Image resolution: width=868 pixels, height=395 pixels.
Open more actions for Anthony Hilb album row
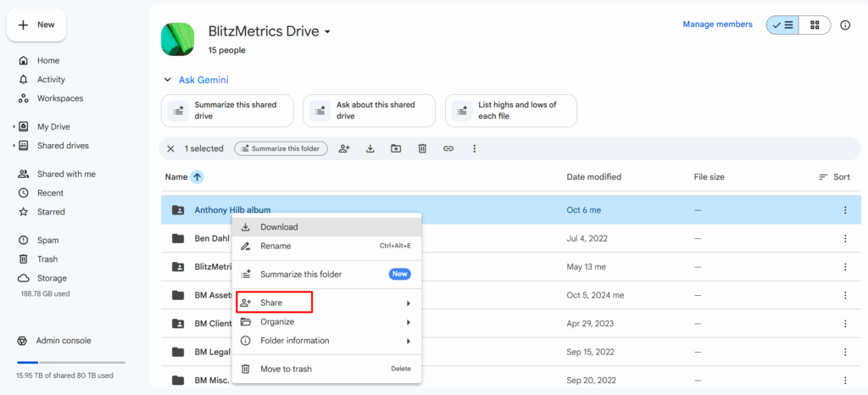(844, 210)
